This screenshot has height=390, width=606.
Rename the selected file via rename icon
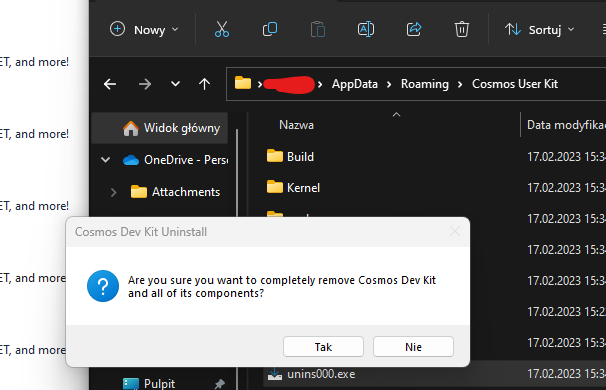366,29
